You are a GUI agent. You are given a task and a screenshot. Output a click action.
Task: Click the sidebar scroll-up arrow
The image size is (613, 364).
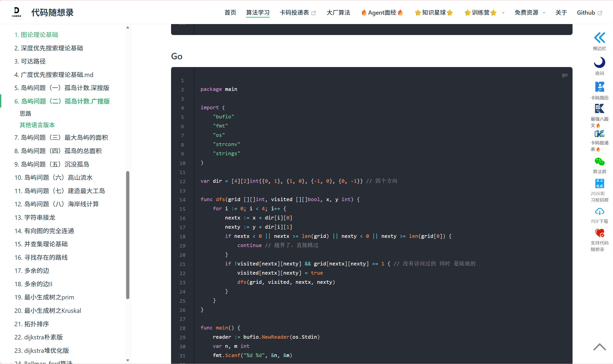pos(128,28)
